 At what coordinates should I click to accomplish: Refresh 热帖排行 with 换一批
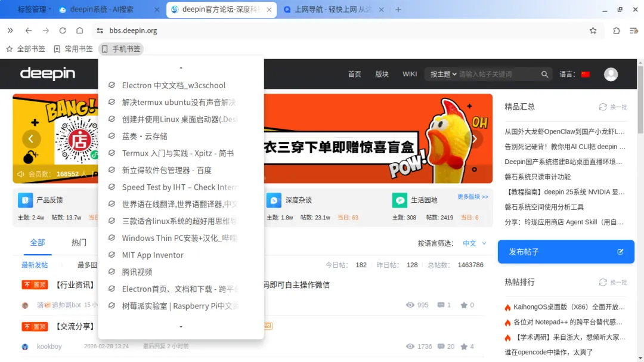[x=613, y=282]
